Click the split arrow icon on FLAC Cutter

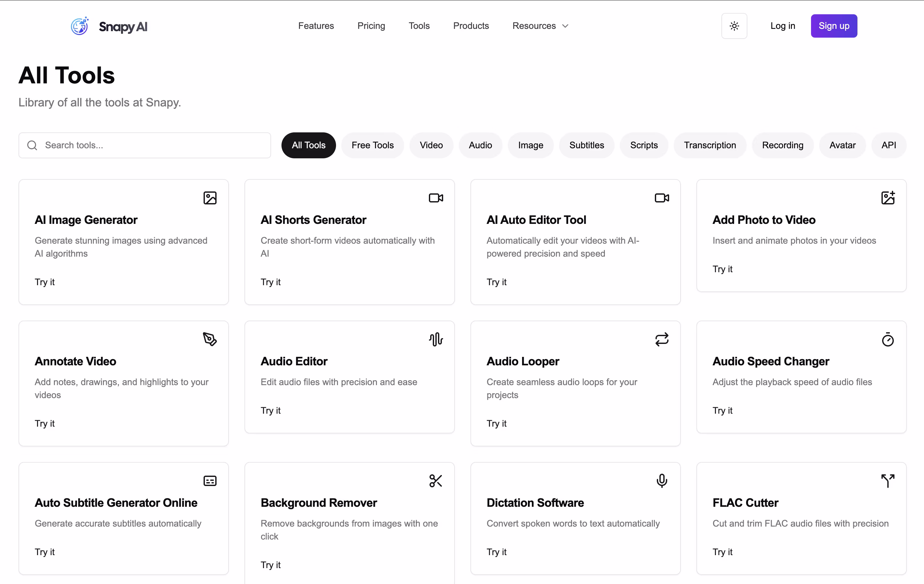pos(888,481)
